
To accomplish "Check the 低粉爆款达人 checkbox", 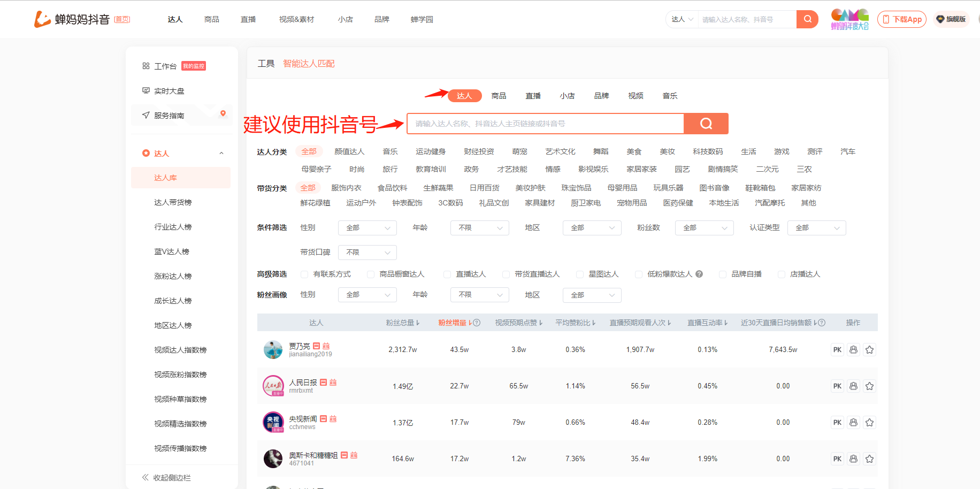I will point(638,274).
